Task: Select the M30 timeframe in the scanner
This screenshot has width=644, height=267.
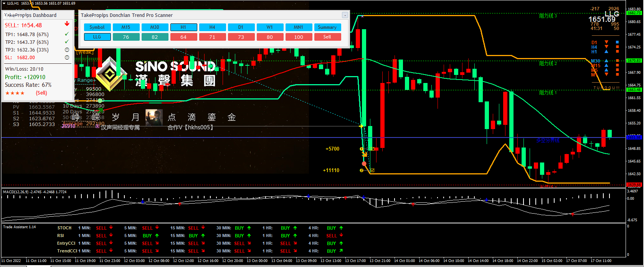Action: (x=155, y=27)
